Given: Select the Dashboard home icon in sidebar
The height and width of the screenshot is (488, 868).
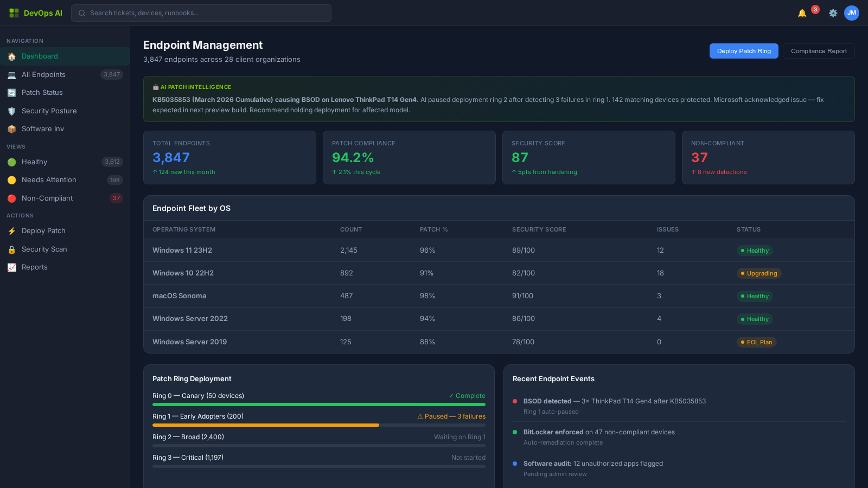Looking at the screenshot, I should click(x=12, y=56).
